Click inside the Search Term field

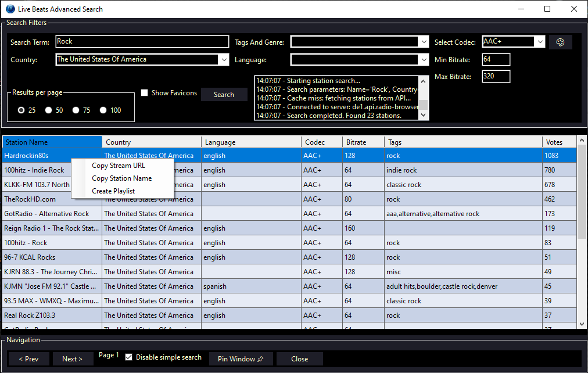[x=142, y=41]
